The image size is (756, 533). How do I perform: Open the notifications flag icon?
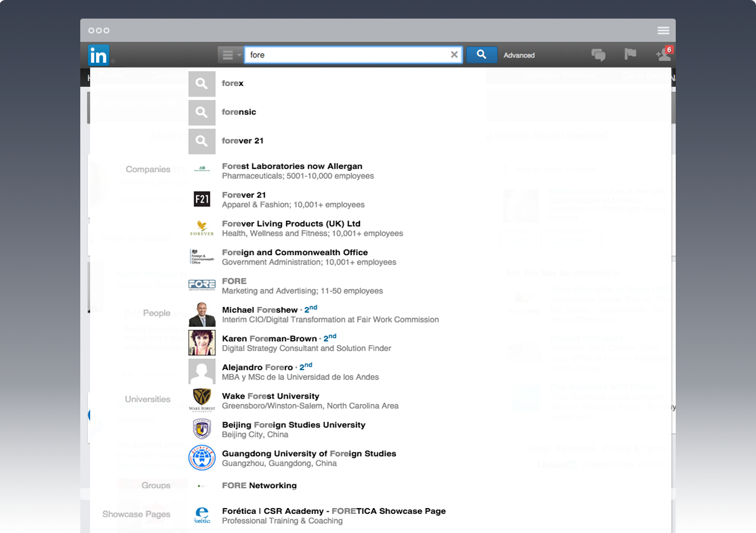pyautogui.click(x=630, y=54)
